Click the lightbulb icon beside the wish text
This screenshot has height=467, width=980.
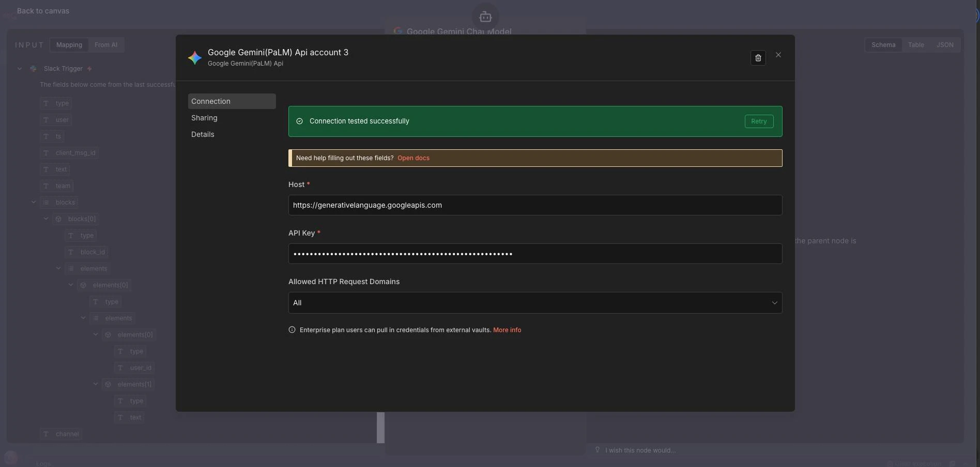pos(598,450)
